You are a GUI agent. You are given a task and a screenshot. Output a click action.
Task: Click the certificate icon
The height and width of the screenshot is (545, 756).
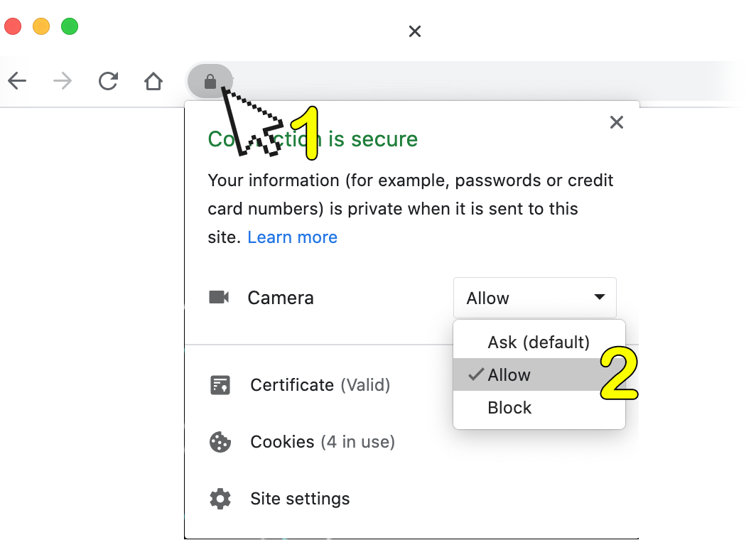(220, 385)
